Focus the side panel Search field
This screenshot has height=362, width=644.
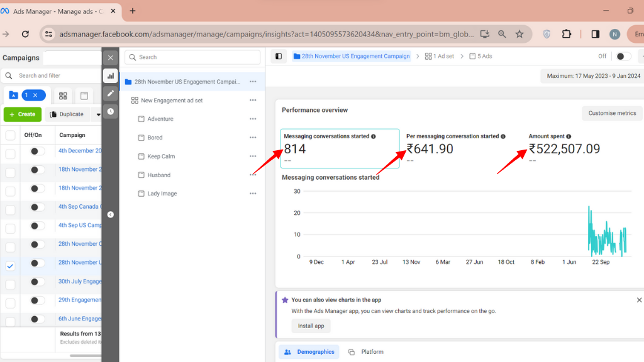click(192, 57)
